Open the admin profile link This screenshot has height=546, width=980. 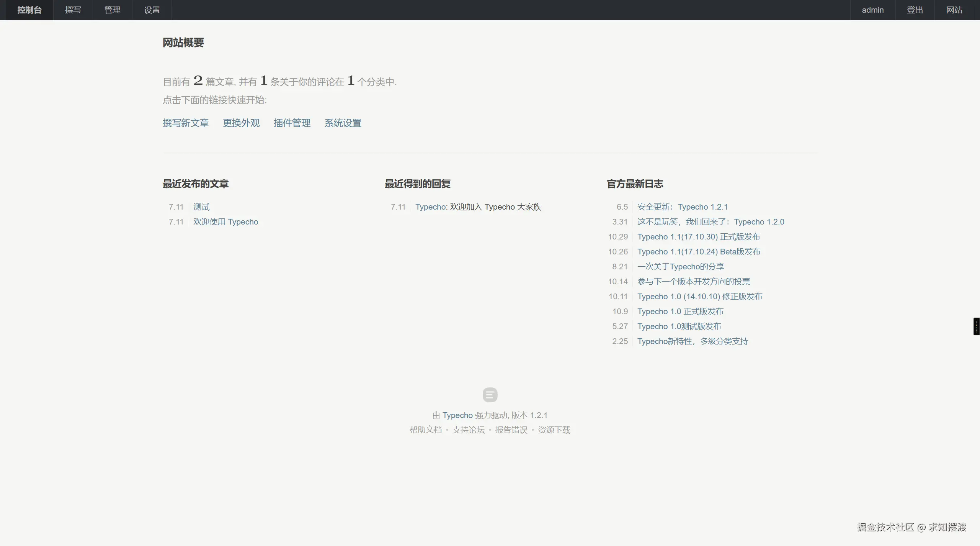tap(873, 10)
